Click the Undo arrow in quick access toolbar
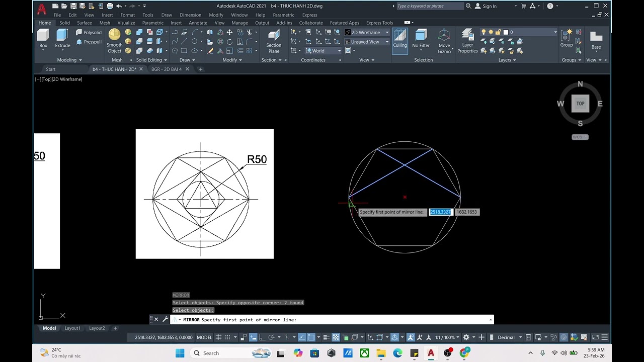Screen dimensions: 644x362 119,6
